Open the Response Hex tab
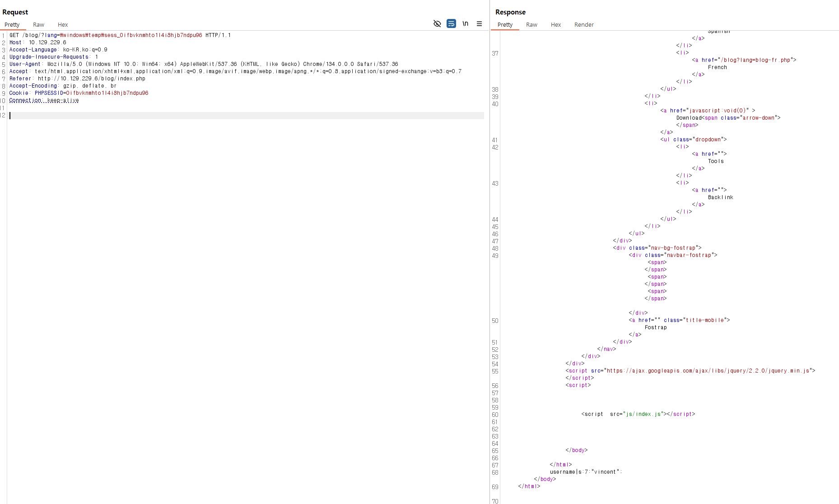 (x=556, y=25)
